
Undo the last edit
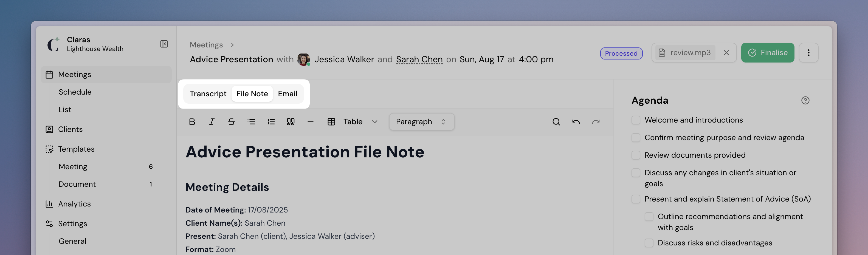click(576, 122)
